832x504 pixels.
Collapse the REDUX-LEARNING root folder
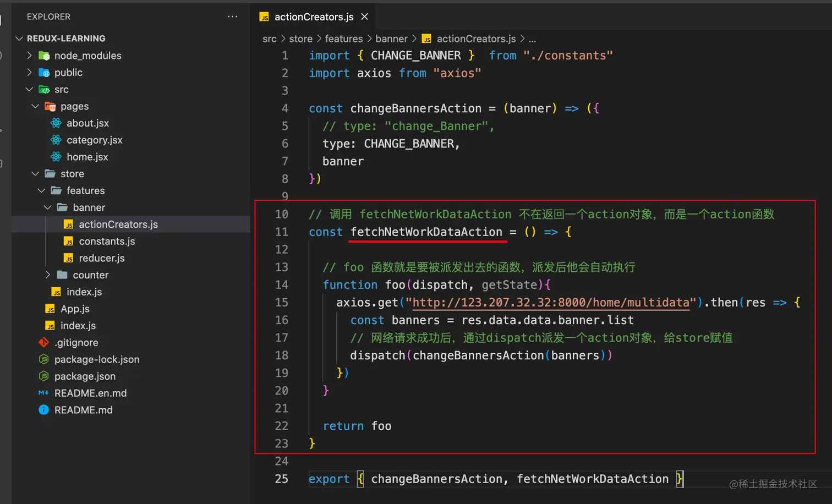point(20,39)
